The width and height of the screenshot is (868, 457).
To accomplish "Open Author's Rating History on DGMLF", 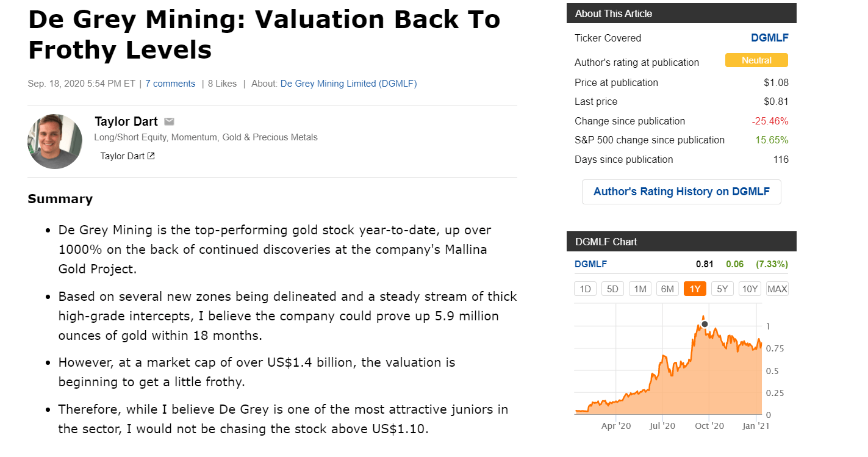I will (681, 192).
